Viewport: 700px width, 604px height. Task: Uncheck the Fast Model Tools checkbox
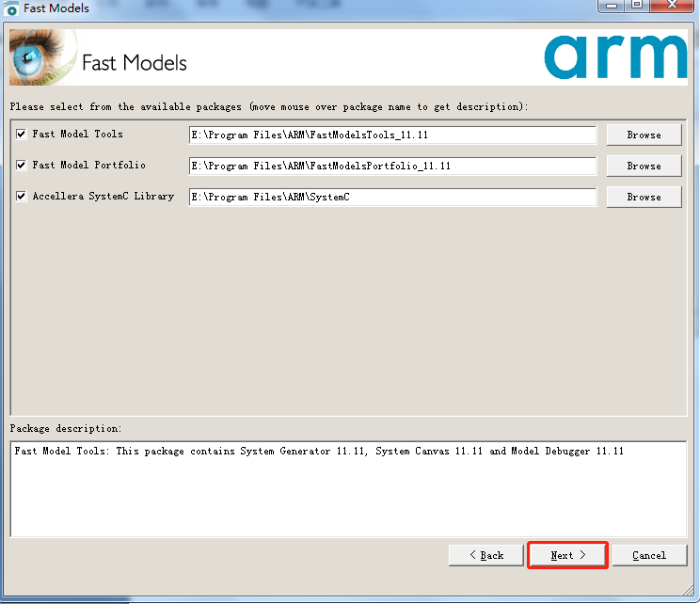coord(21,134)
